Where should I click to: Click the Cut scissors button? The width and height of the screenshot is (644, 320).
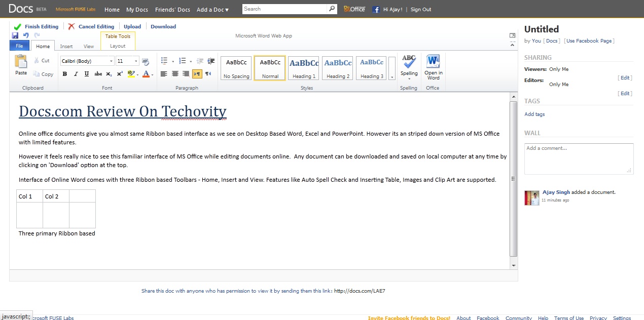pyautogui.click(x=42, y=60)
